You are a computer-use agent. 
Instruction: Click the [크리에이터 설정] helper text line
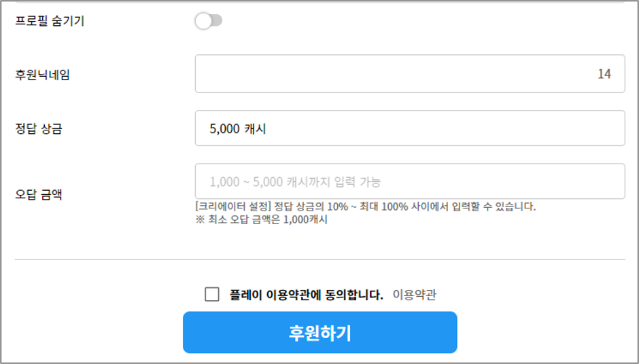[x=366, y=206]
